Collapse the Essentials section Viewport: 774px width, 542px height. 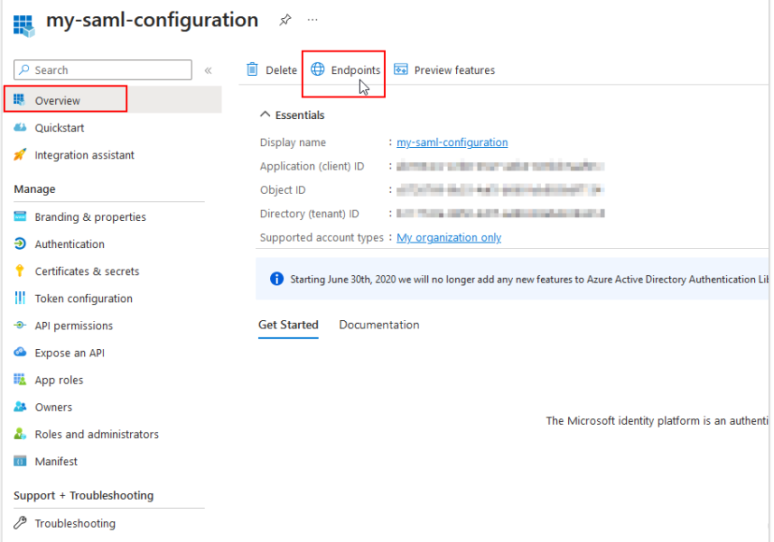265,115
